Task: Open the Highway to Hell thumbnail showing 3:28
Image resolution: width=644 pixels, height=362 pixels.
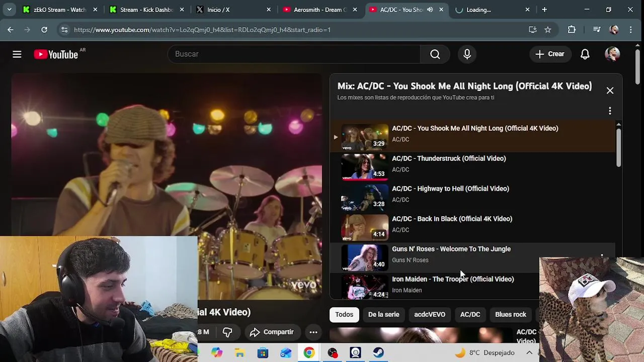Action: tap(365, 197)
